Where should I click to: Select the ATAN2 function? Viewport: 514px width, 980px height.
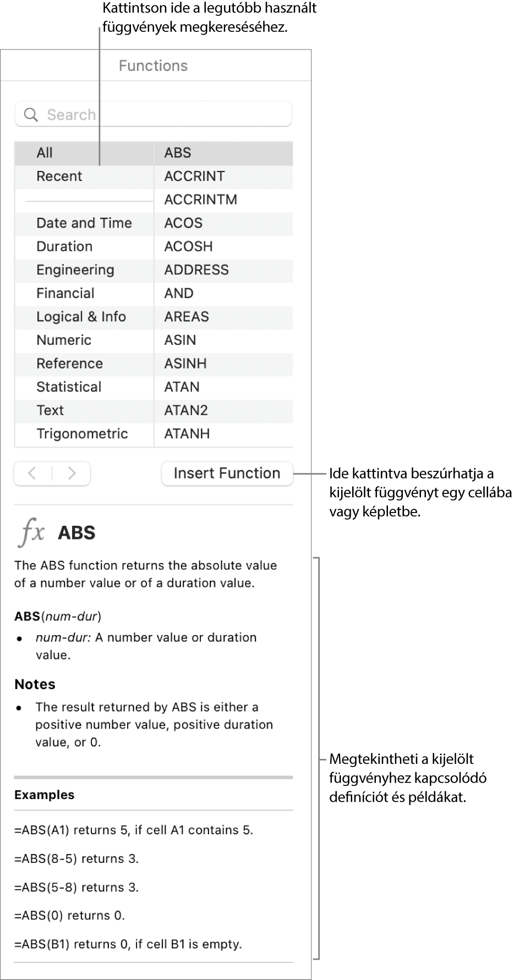click(186, 410)
